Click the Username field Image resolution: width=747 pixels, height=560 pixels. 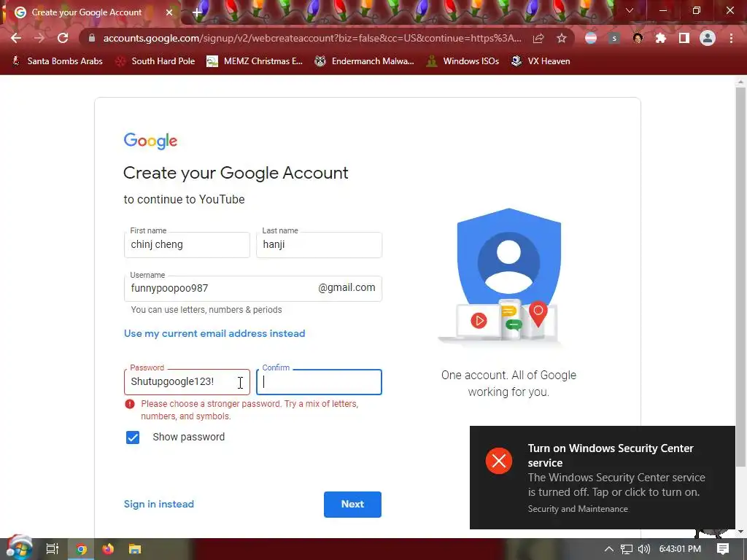253,289
